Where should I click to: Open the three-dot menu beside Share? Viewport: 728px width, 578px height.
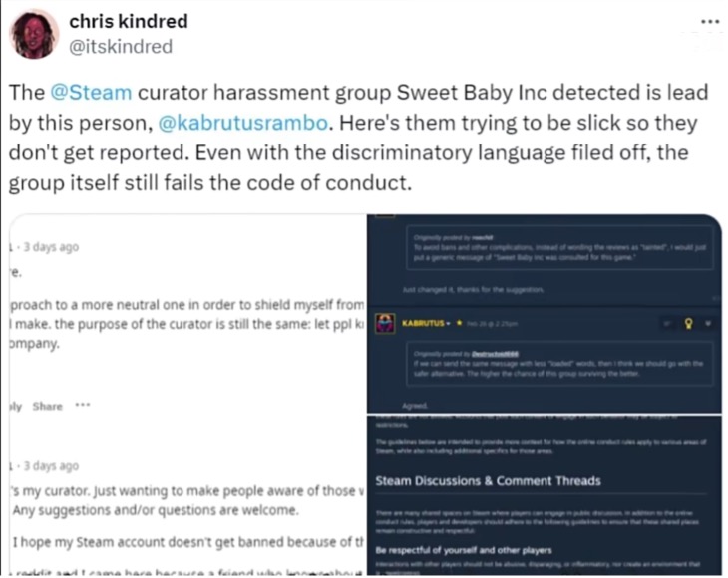point(83,407)
